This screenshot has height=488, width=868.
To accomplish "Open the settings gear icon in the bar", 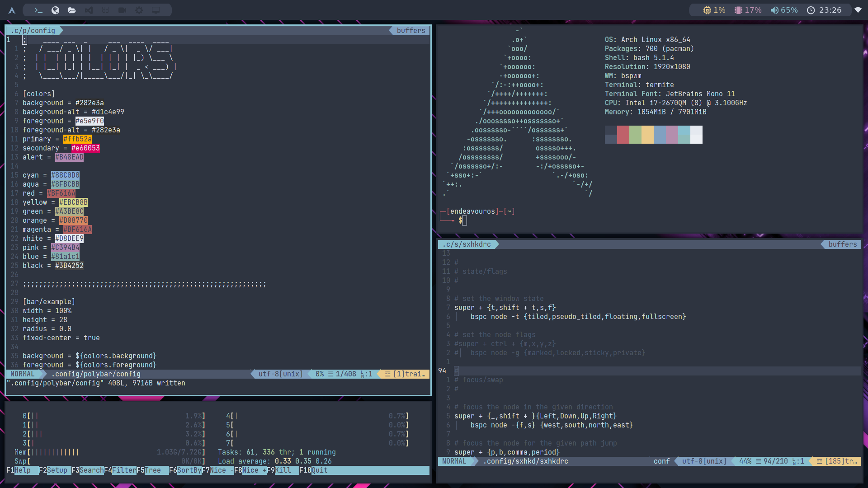I will point(139,10).
